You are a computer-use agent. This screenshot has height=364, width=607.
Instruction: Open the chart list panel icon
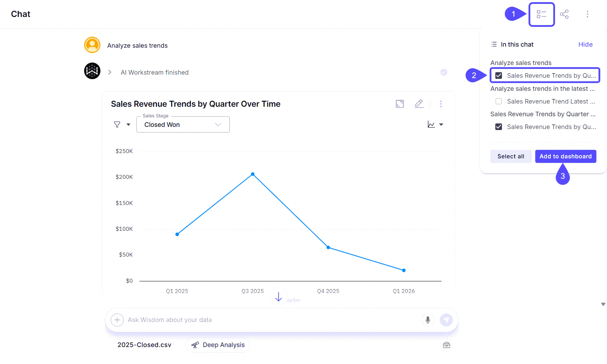pyautogui.click(x=541, y=14)
